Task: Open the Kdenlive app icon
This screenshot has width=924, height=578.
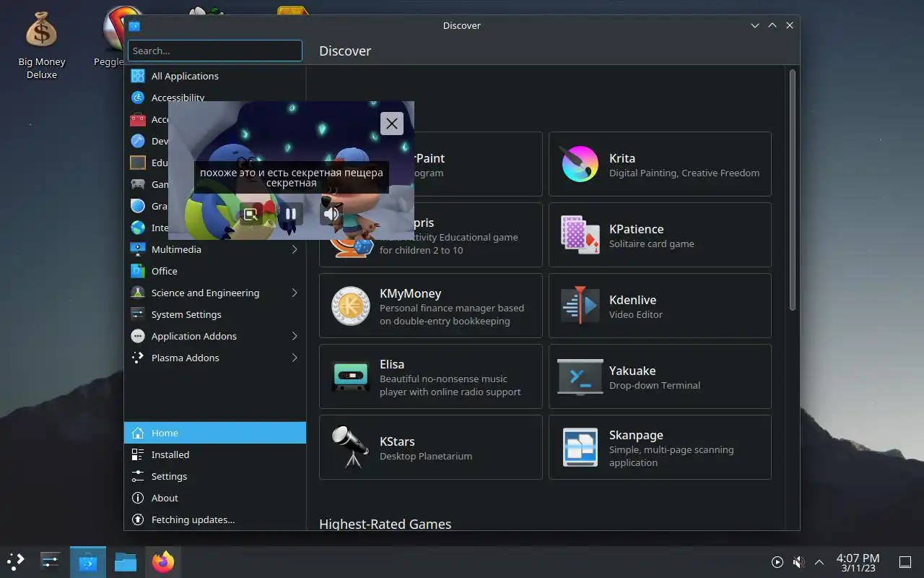Action: click(x=580, y=306)
